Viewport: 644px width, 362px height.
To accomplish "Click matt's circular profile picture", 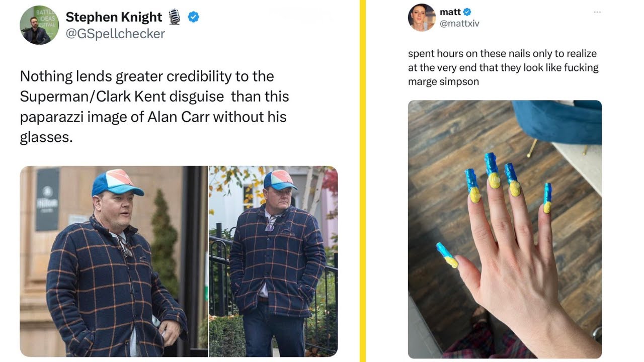I will click(x=422, y=18).
